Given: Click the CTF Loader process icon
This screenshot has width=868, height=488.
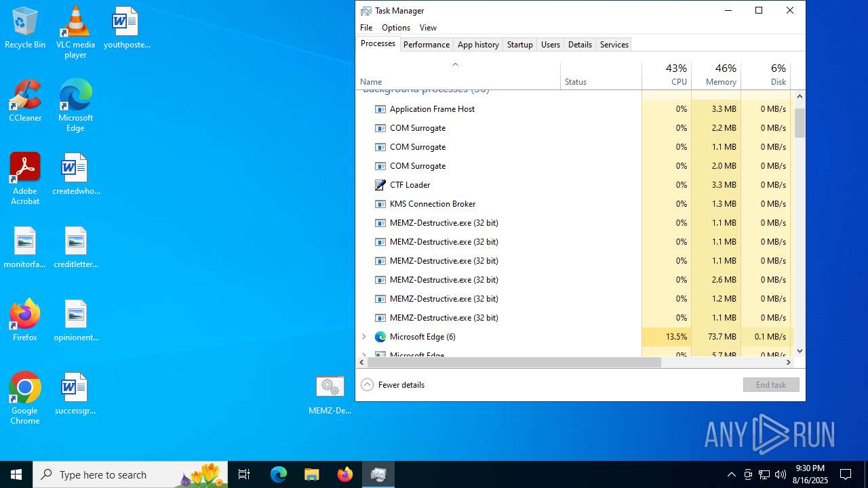Looking at the screenshot, I should click(380, 185).
